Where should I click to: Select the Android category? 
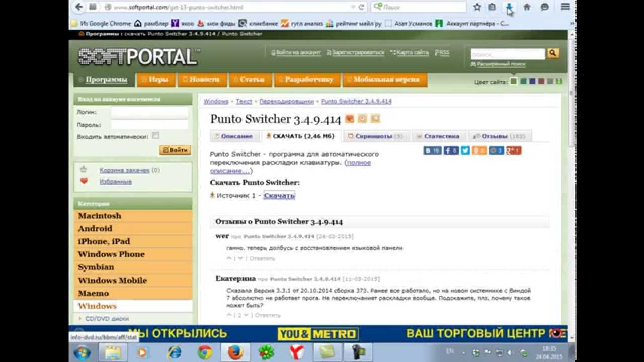(133, 229)
